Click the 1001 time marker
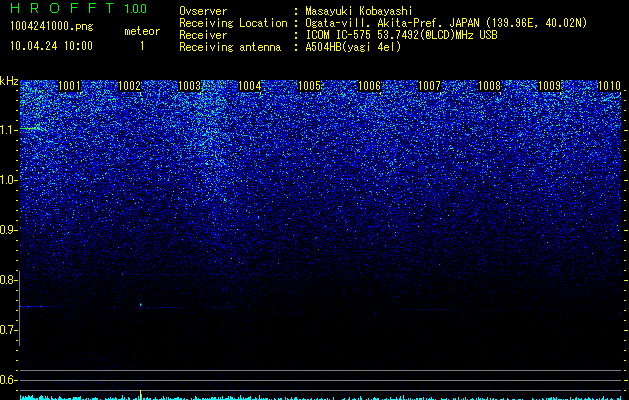Viewport: 629px width, 400px height. pos(69,86)
